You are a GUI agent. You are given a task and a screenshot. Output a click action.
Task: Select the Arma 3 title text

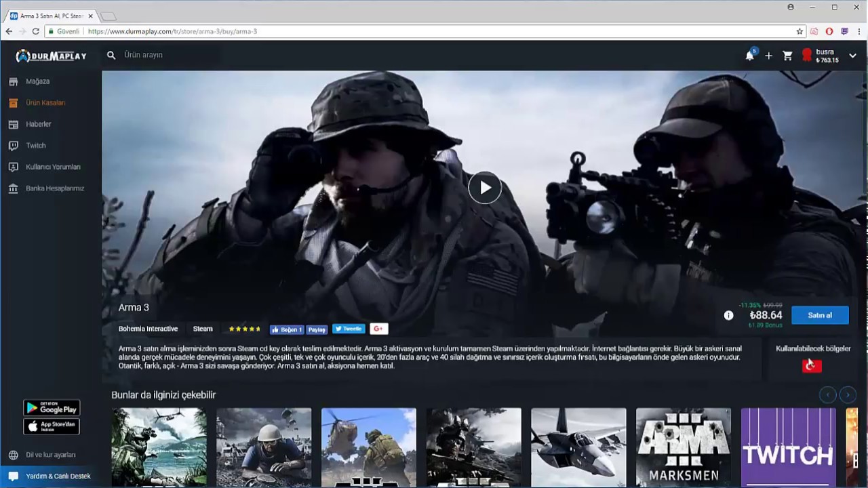(x=134, y=308)
